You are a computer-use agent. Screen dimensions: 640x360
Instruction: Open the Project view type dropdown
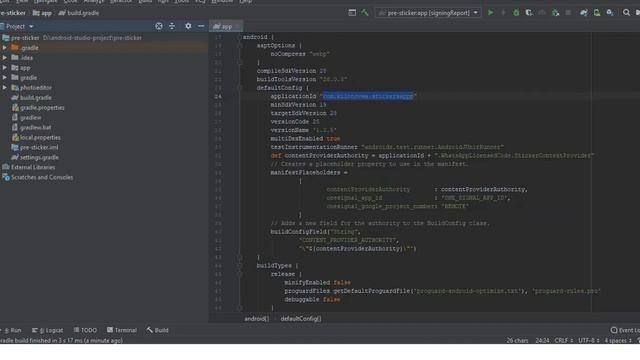pos(19,27)
